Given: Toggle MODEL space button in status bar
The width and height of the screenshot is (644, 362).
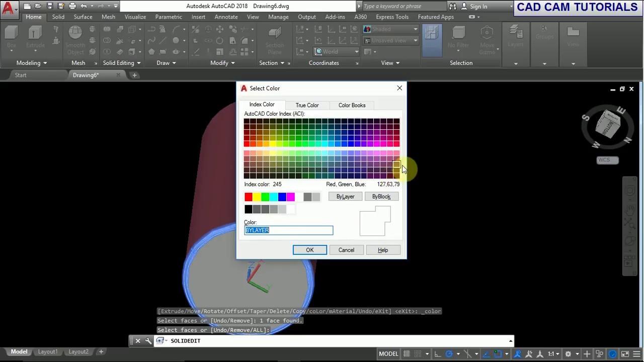Looking at the screenshot, I should [388, 354].
